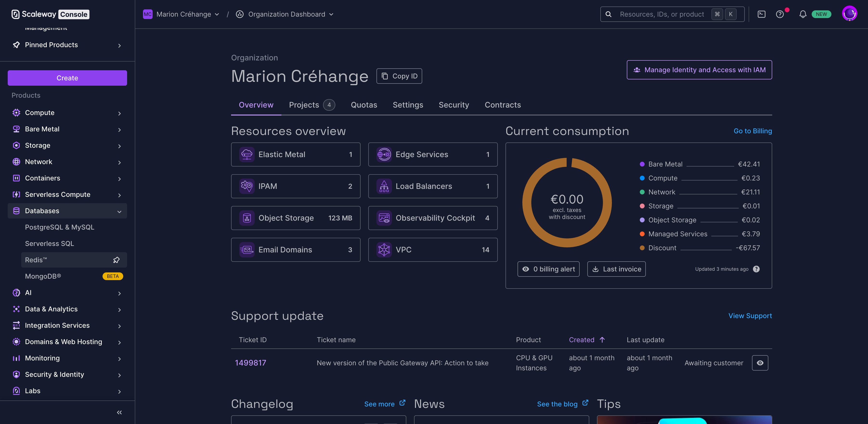Click the Elastic Metal card icon

[x=247, y=154]
